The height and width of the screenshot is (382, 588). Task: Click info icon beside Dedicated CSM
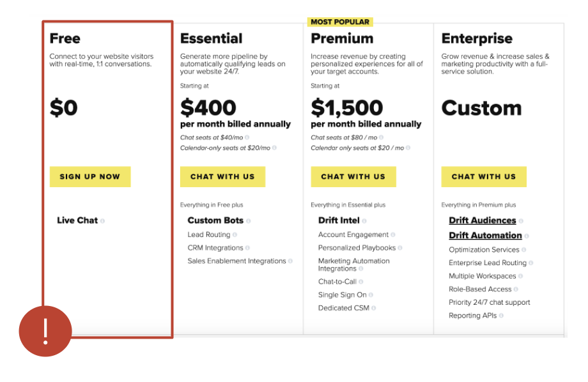(373, 308)
